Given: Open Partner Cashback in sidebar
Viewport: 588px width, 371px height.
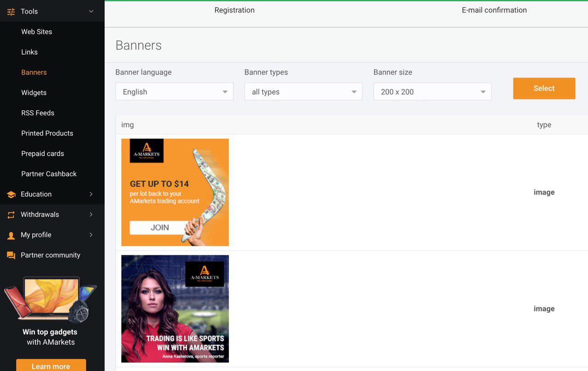Looking at the screenshot, I should (49, 174).
